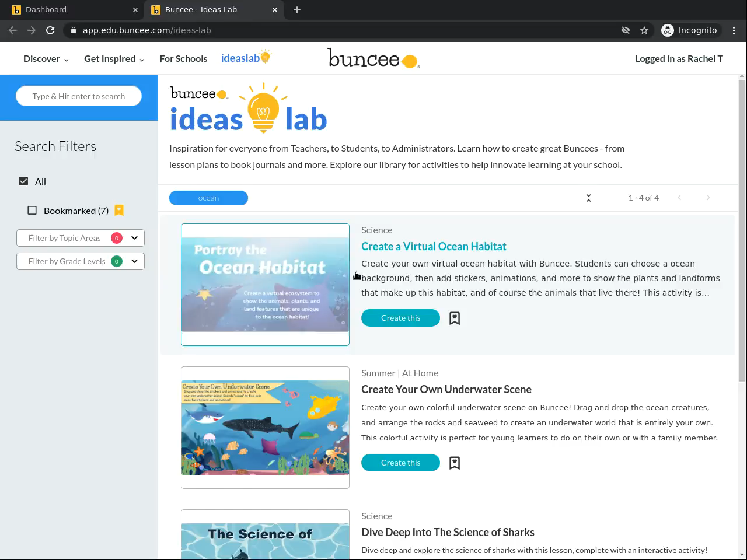Click Create this for Underwater Scene
Viewport: 747px width, 560px height.
click(x=400, y=463)
